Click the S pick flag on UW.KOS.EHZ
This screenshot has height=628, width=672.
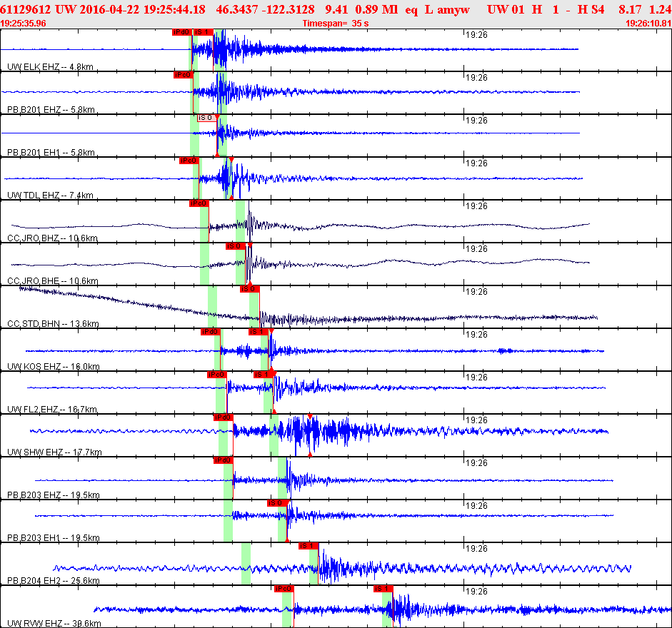tap(258, 332)
